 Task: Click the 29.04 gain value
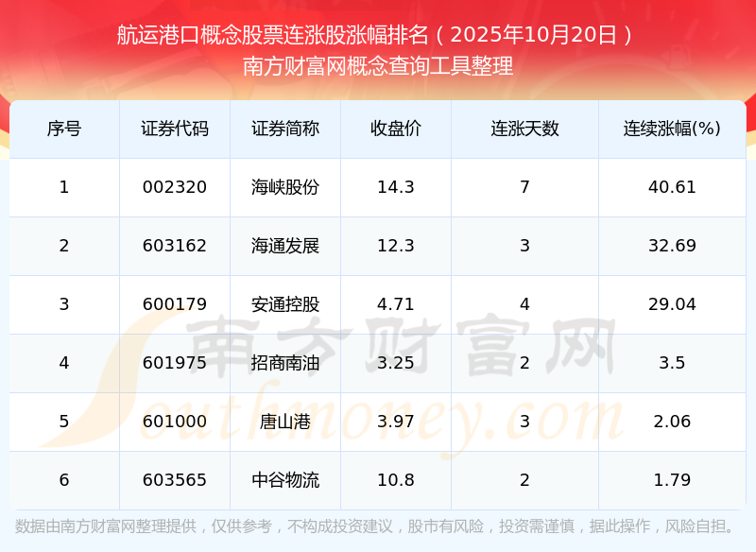pos(672,304)
